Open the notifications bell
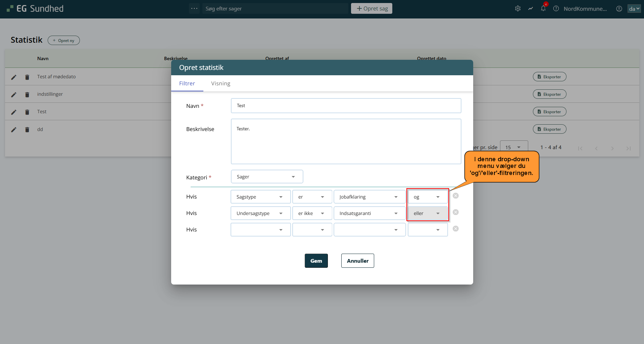Screen dimensions: 644x344 [543, 9]
